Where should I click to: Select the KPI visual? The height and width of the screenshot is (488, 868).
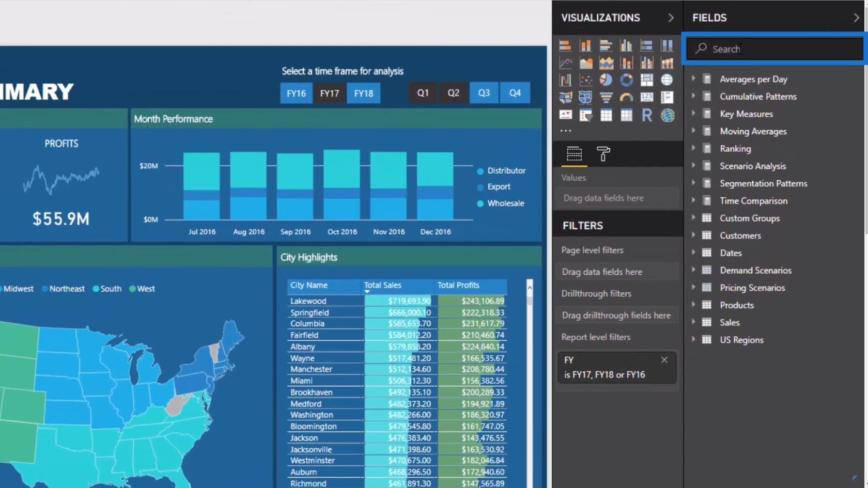[565, 115]
